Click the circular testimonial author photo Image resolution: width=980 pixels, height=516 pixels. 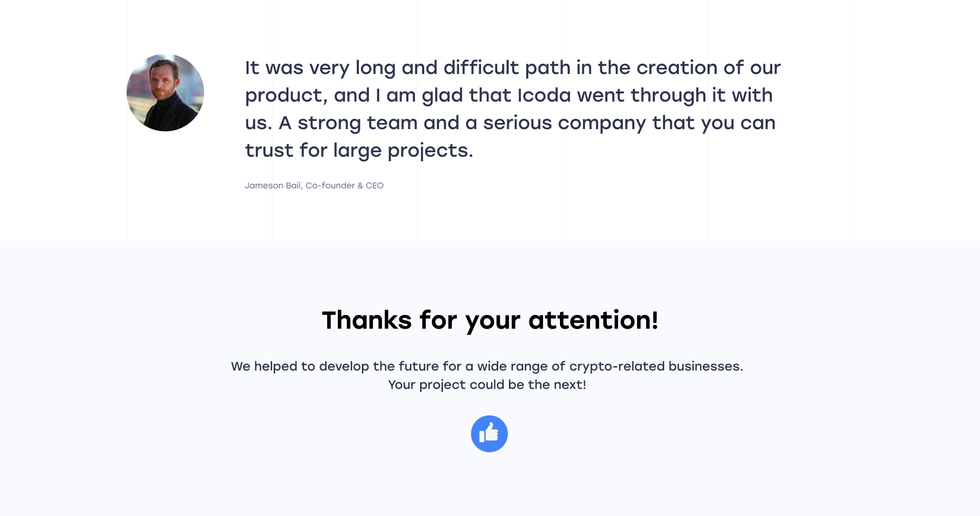coord(165,93)
